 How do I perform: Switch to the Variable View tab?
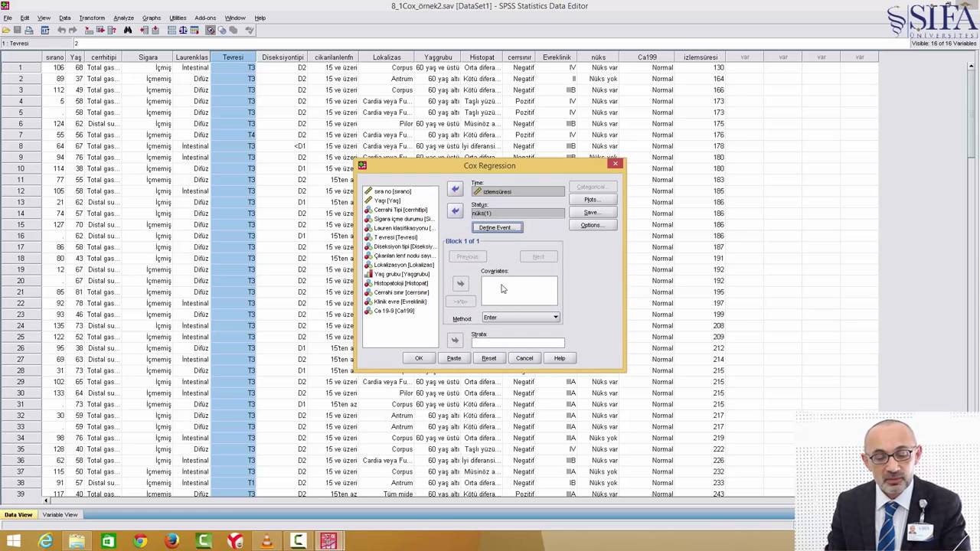[60, 515]
